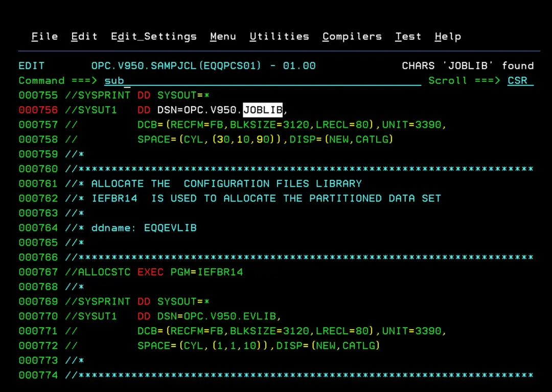Screen dimensions: 552x392
Task: Click line number 000774
Action: [x=38, y=376]
